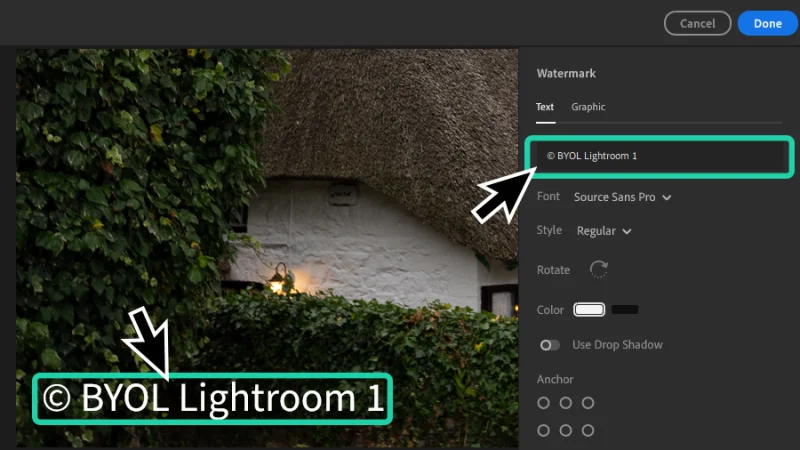Switch to the Text watermark tab
800x450 pixels.
(544, 107)
